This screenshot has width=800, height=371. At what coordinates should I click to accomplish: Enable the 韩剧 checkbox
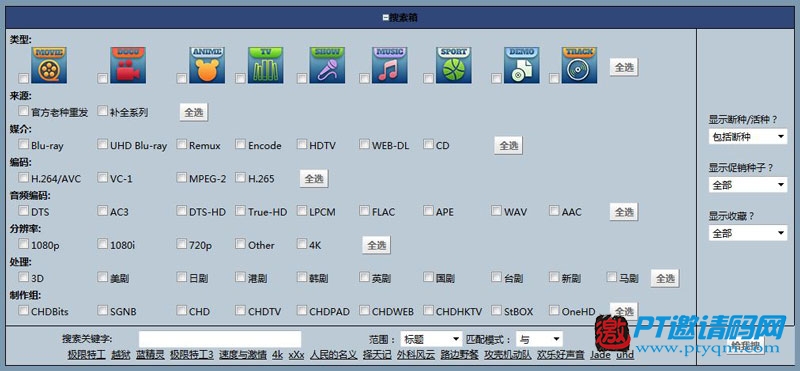[302, 277]
